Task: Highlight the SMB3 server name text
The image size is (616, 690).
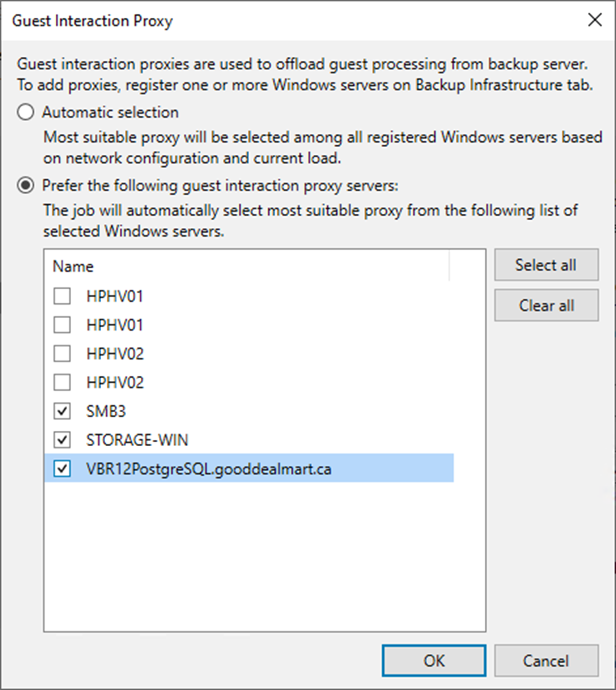Action: 106,412
